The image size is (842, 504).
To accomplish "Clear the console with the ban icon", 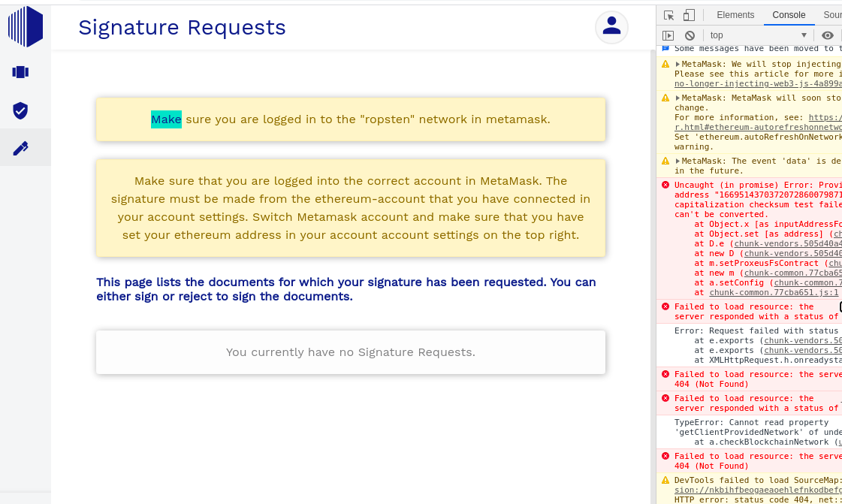I will 690,35.
